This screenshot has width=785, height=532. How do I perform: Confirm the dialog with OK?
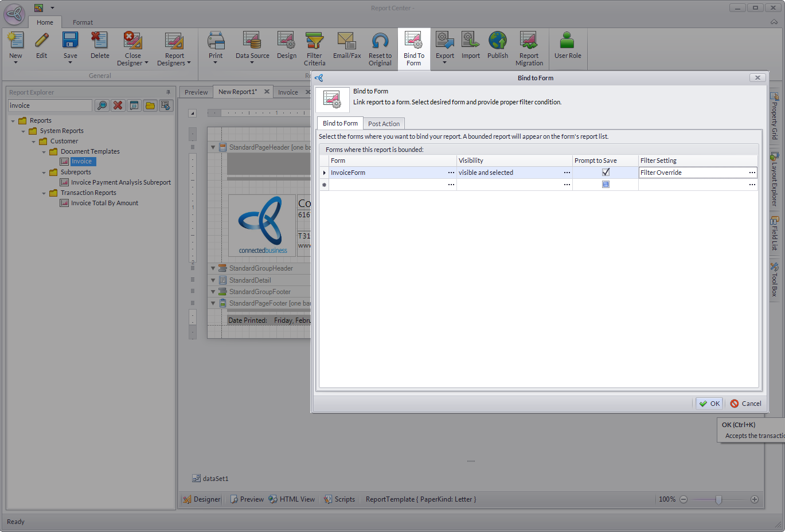(709, 404)
